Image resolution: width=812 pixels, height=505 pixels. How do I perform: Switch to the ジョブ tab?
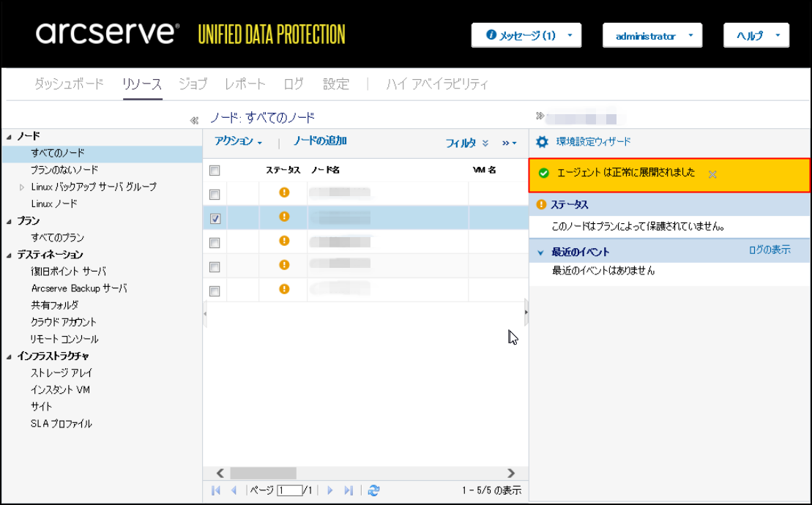coord(193,83)
